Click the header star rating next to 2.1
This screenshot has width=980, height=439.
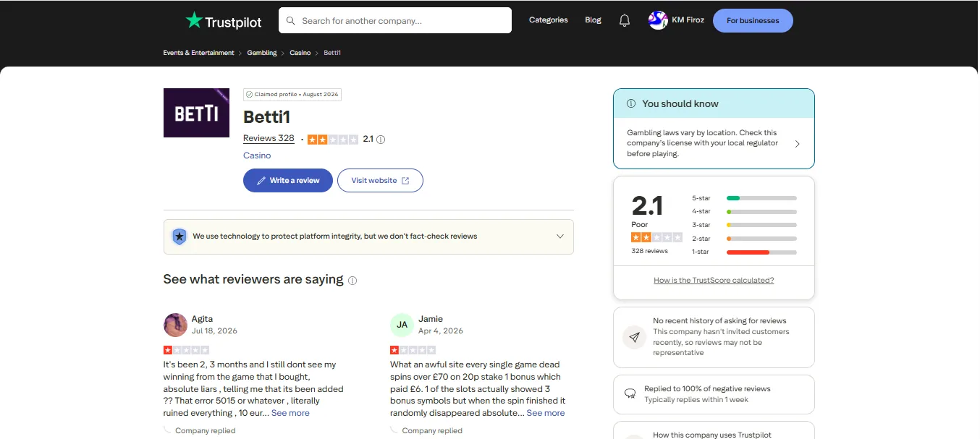[x=333, y=140]
